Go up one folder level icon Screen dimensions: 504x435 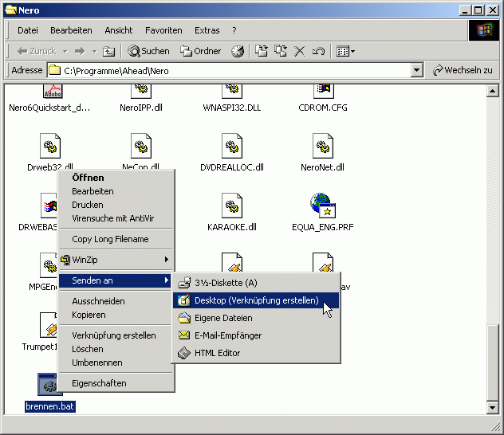pos(108,51)
